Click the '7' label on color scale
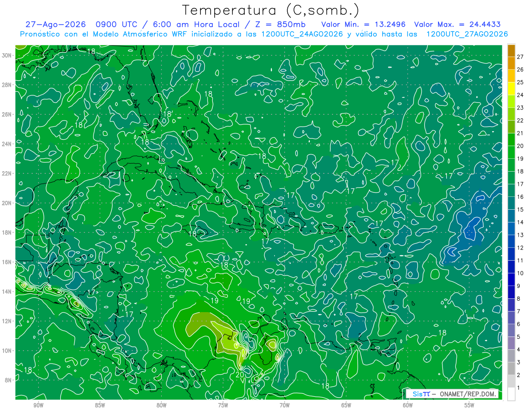This screenshot has width=532, height=411. tap(519, 311)
